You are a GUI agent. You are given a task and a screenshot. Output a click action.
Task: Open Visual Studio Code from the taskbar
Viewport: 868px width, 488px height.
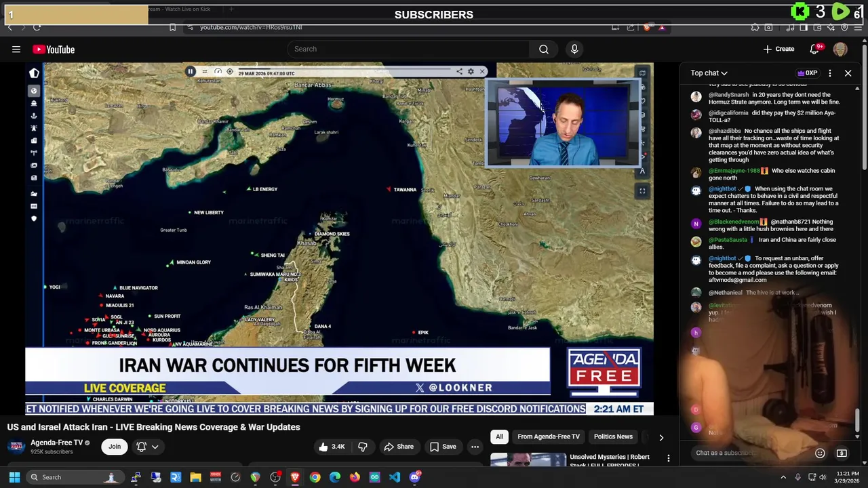pyautogui.click(x=395, y=477)
